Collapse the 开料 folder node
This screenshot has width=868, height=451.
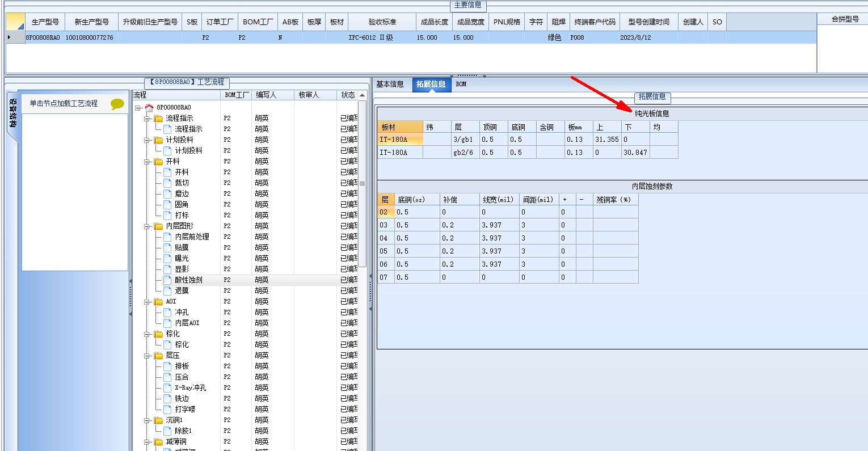click(147, 162)
